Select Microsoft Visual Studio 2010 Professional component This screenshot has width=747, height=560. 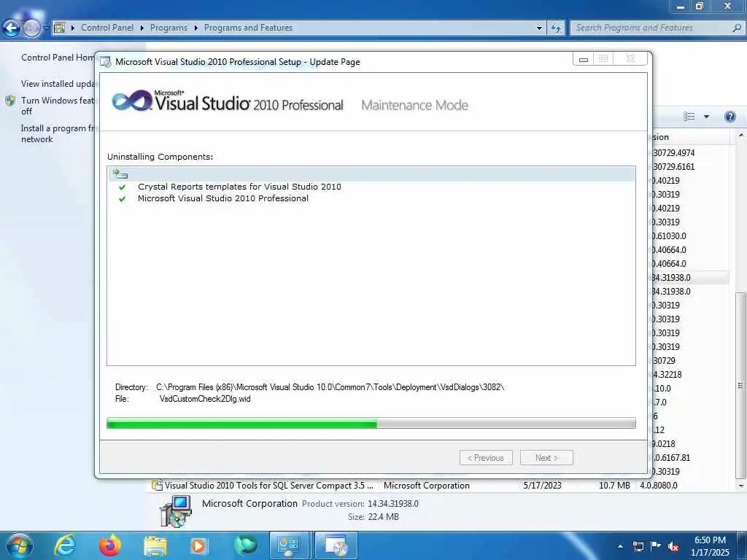tap(223, 198)
